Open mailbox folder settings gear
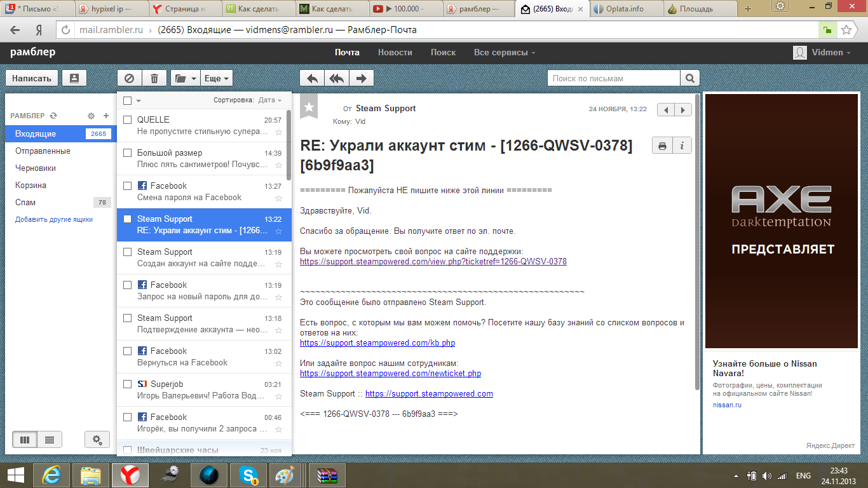Screen dimensions: 868x488 (x=91, y=116)
